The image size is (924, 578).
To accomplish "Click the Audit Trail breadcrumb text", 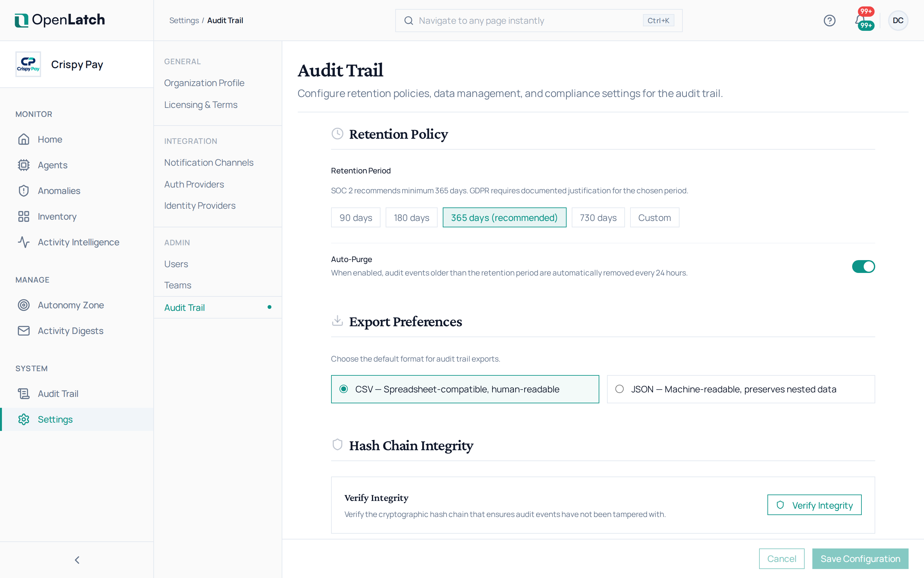I will [x=225, y=21].
